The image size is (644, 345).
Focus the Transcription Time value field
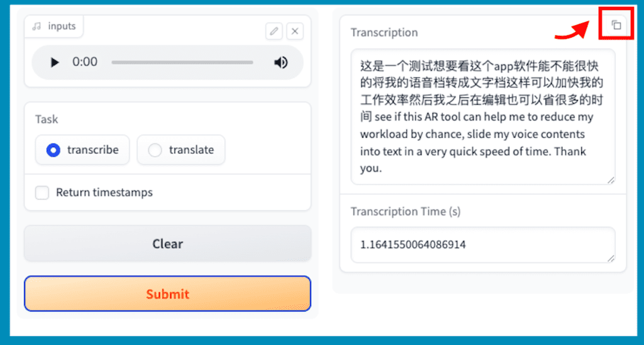[482, 244]
